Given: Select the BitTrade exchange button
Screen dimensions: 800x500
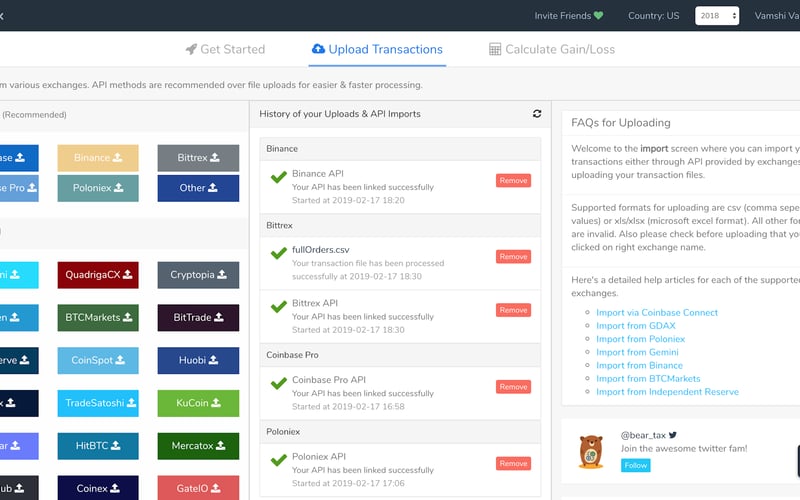Looking at the screenshot, I should [x=198, y=317].
